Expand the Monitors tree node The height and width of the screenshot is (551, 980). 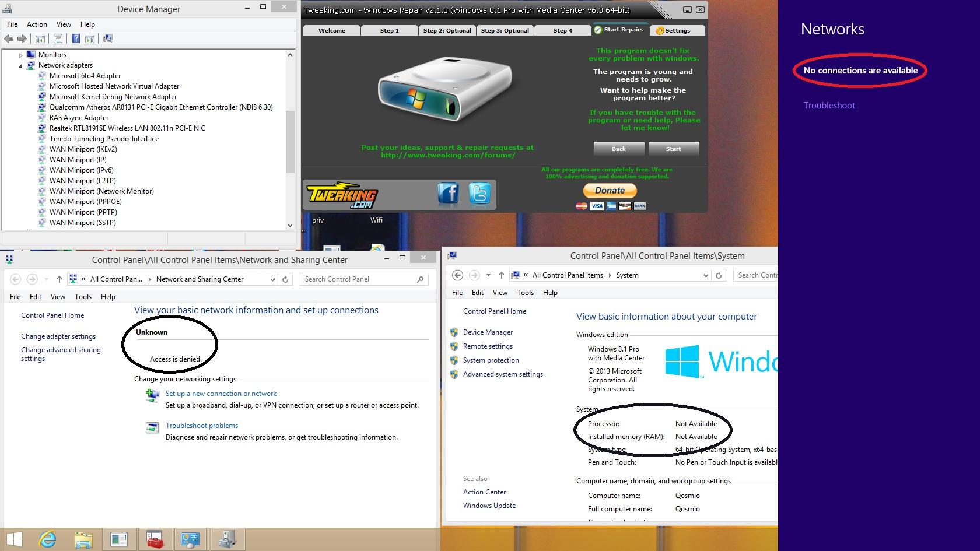[20, 55]
